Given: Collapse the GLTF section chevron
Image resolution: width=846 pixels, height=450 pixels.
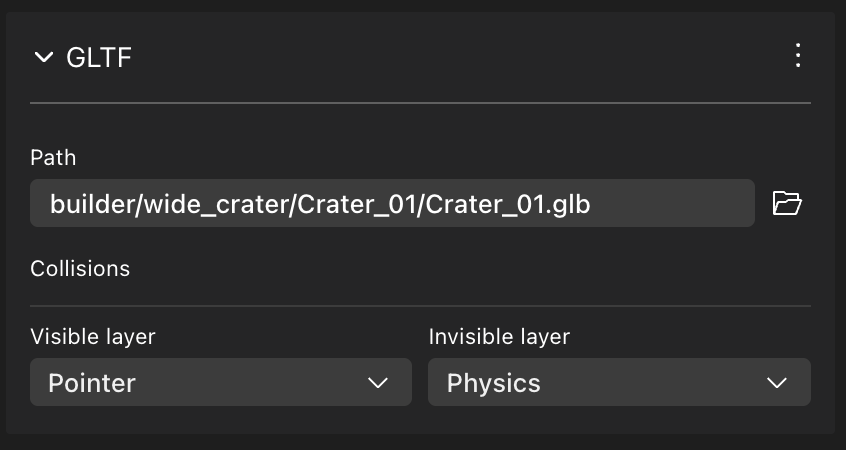Looking at the screenshot, I should tap(43, 58).
